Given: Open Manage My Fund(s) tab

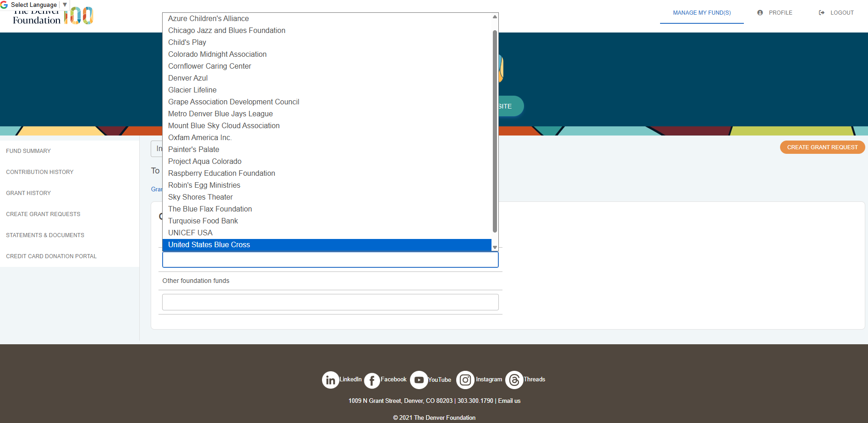Looking at the screenshot, I should (702, 13).
